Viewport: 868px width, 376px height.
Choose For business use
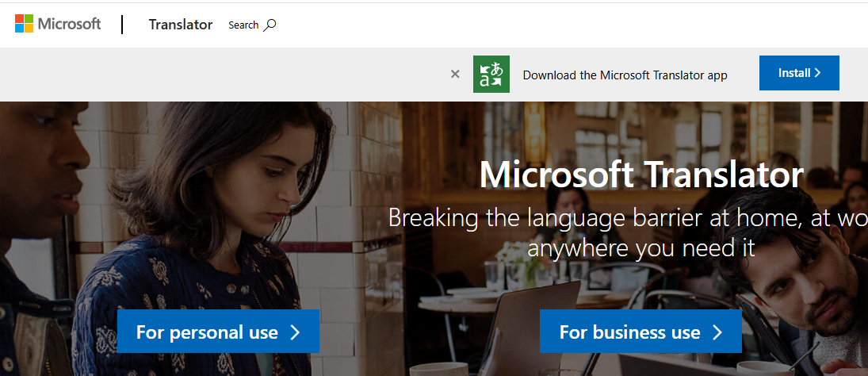click(640, 332)
